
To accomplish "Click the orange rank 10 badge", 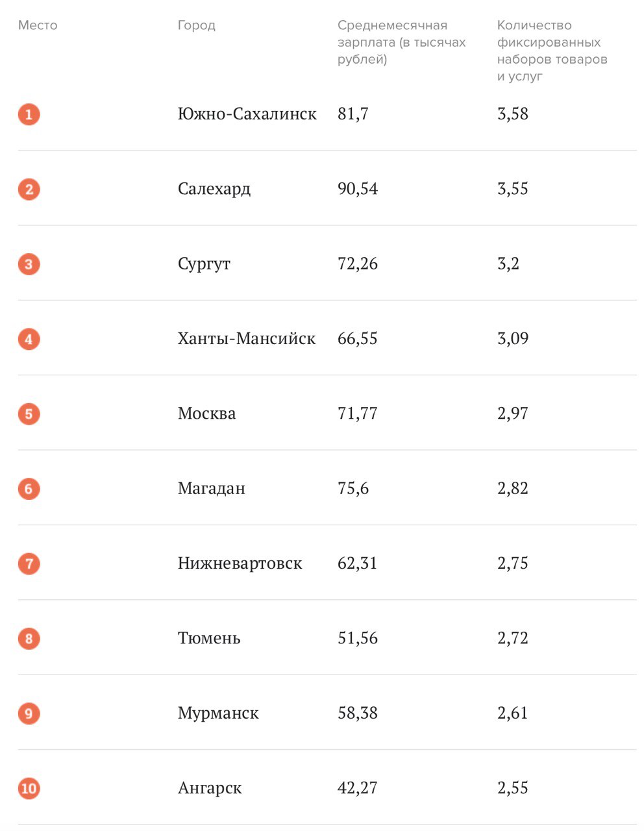I will coord(29,789).
